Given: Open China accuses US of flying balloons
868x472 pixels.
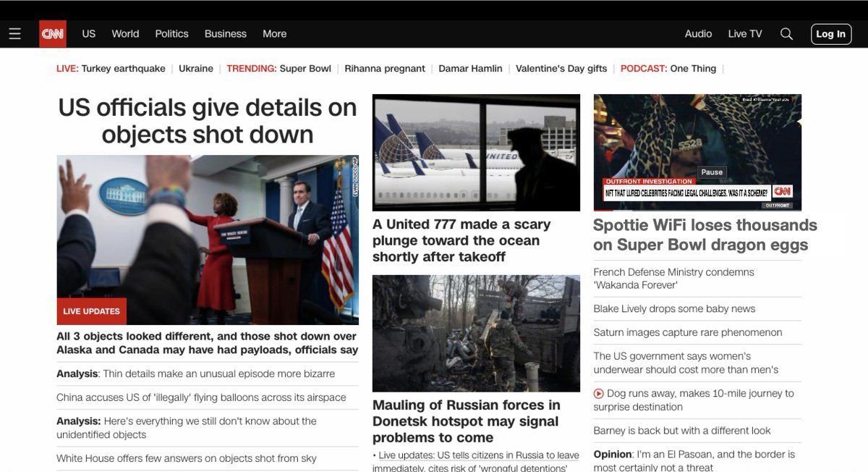Looking at the screenshot, I should tap(201, 397).
